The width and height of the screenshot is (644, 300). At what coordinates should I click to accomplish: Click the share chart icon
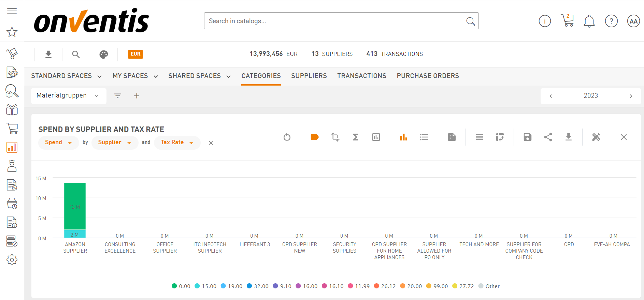coord(548,137)
